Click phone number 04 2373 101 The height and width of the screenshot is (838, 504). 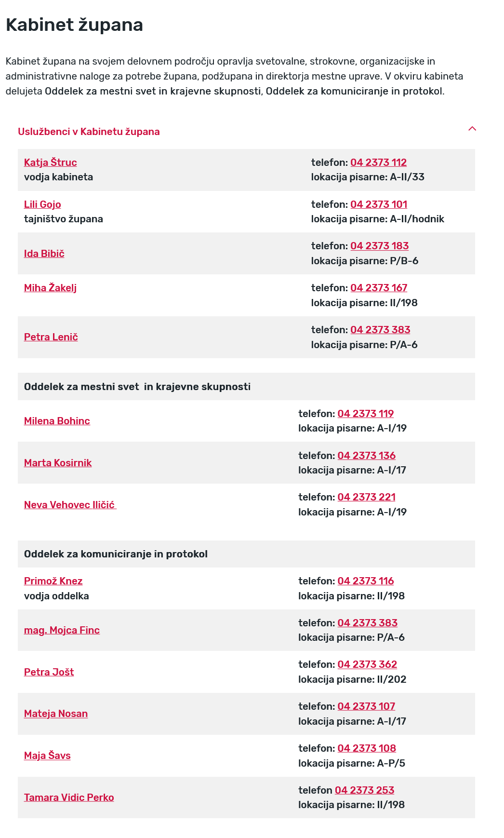[378, 204]
